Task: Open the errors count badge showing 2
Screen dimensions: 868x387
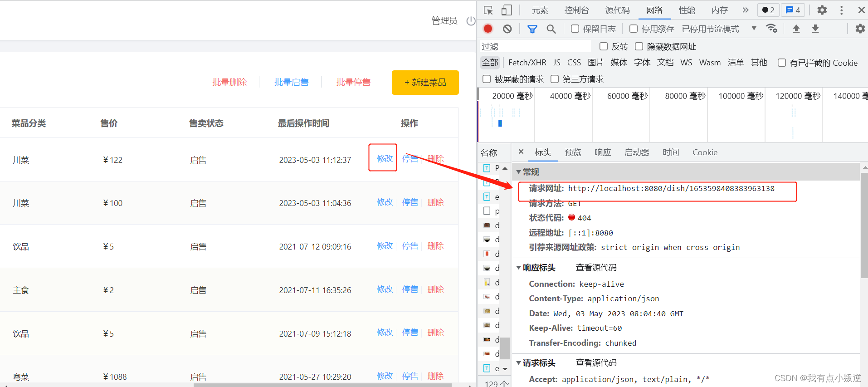Action: 768,10
